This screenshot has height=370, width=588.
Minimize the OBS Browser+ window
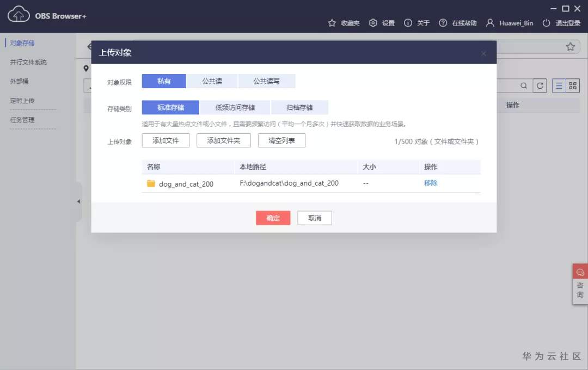tap(554, 8)
